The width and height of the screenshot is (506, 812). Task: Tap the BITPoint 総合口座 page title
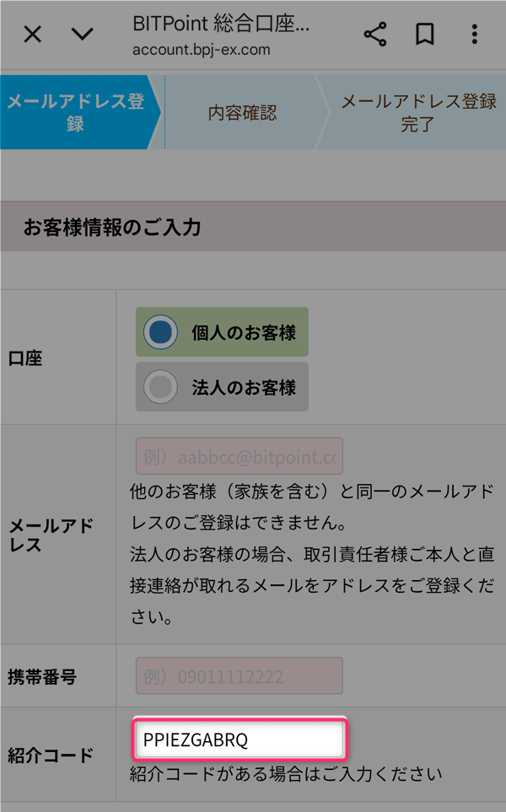click(x=221, y=24)
